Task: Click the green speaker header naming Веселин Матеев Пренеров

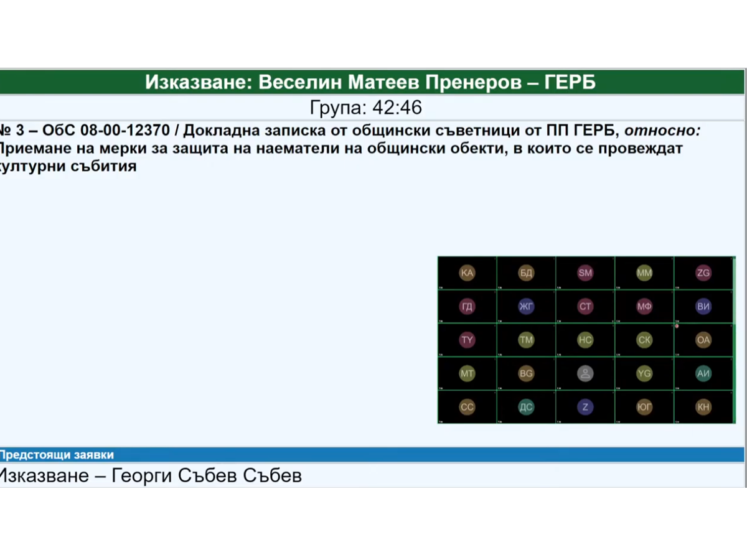Action: (x=372, y=82)
